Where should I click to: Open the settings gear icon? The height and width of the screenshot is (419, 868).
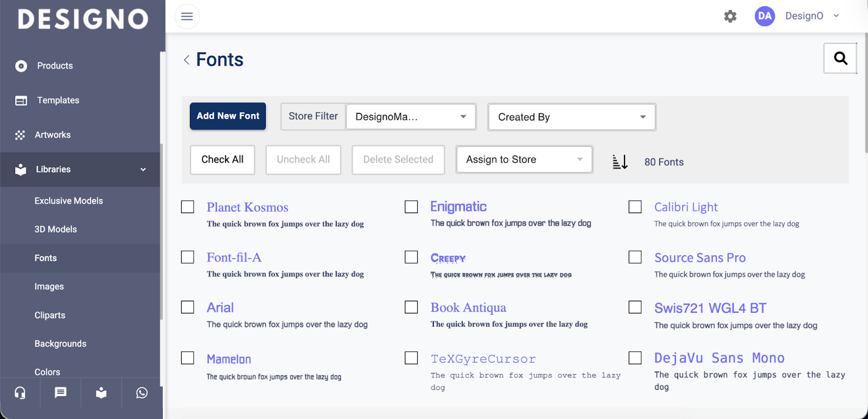(x=730, y=16)
